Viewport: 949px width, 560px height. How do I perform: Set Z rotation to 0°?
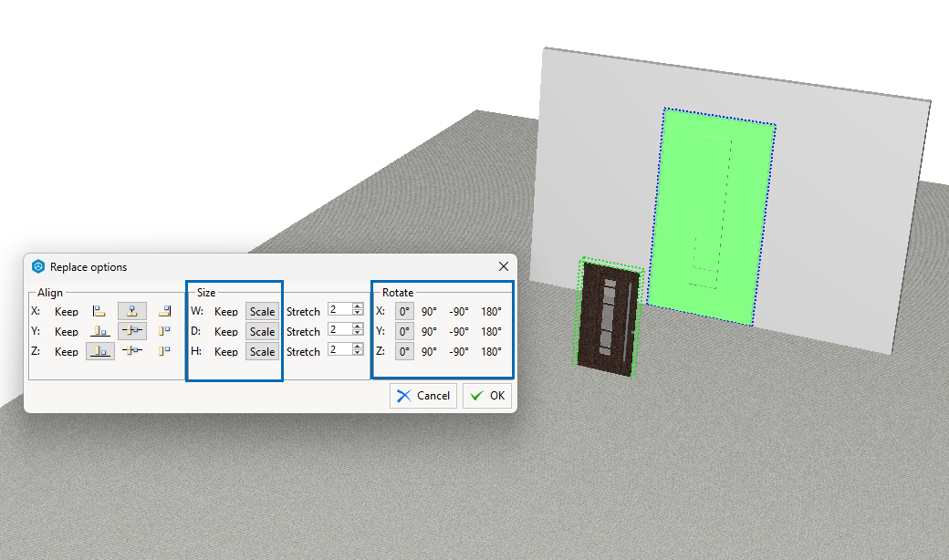404,351
